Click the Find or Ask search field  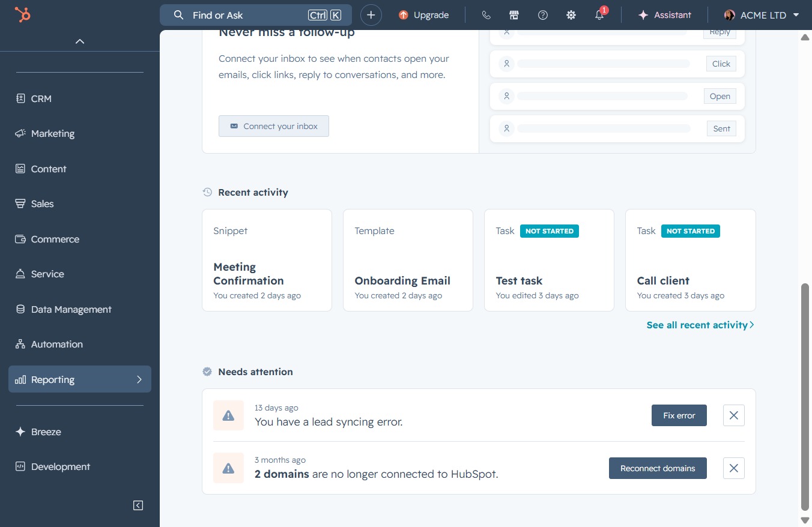(256, 15)
